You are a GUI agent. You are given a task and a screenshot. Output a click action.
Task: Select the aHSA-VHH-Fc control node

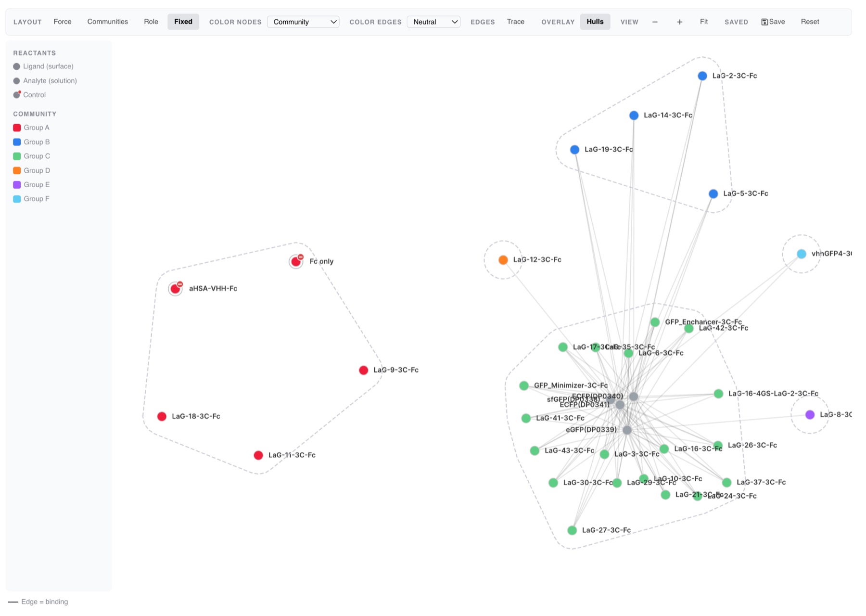click(x=175, y=289)
